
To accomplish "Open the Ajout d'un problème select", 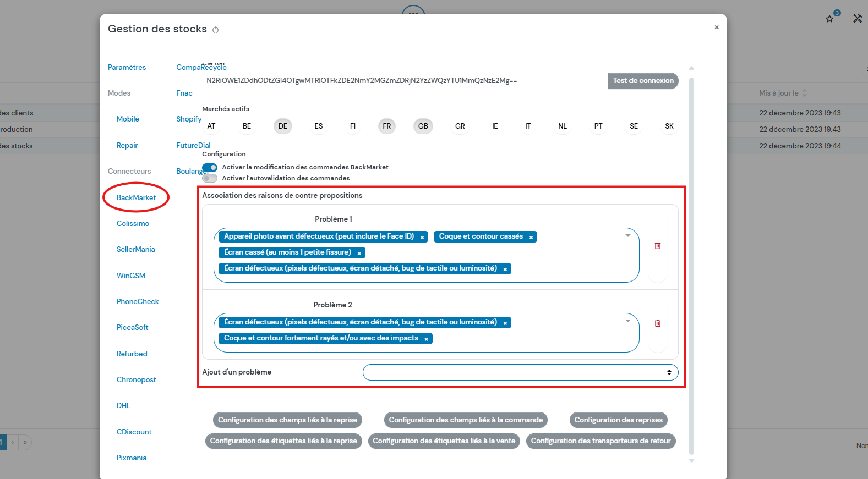I will 521,372.
